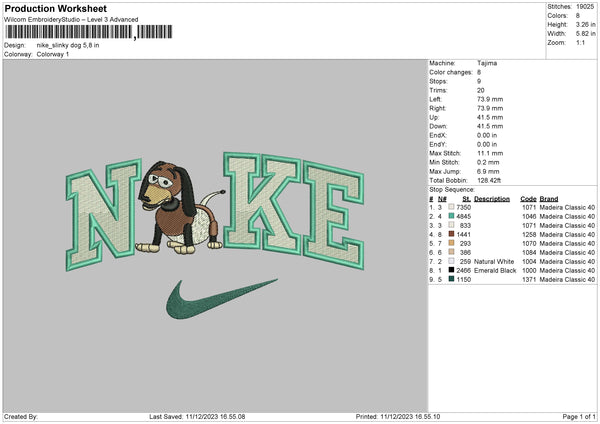Pick the dark green swatch beside 1150
This screenshot has width=600, height=424.
coord(451,279)
